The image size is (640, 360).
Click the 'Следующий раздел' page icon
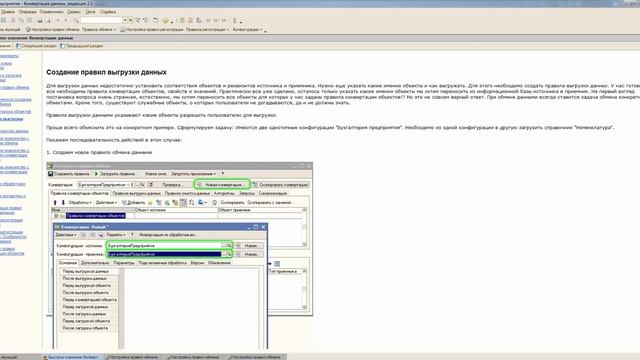(18, 46)
